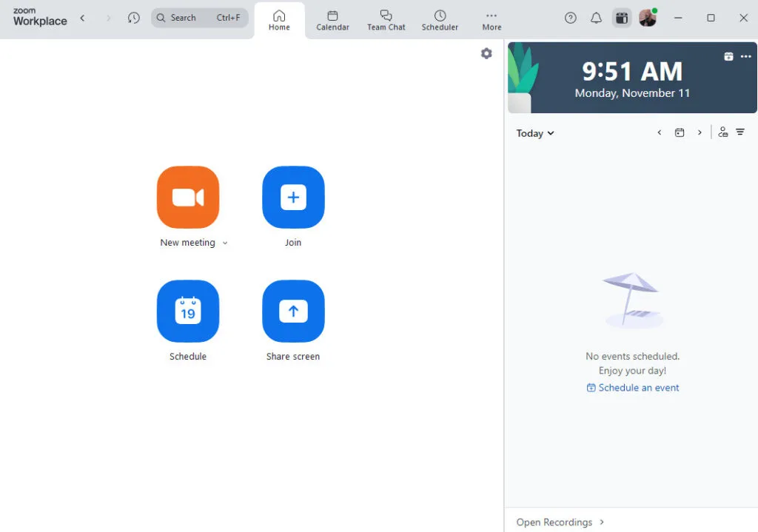Open the Scheduler tab

440,20
